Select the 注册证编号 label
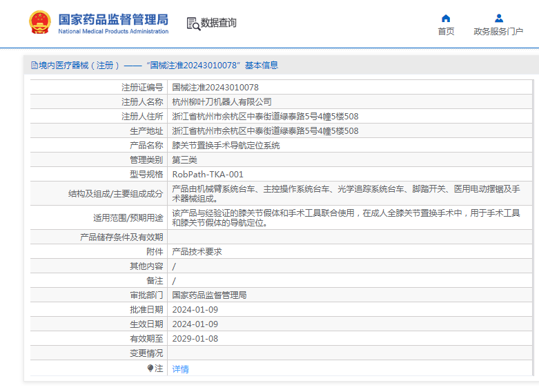The width and height of the screenshot is (539, 392). click(x=142, y=88)
